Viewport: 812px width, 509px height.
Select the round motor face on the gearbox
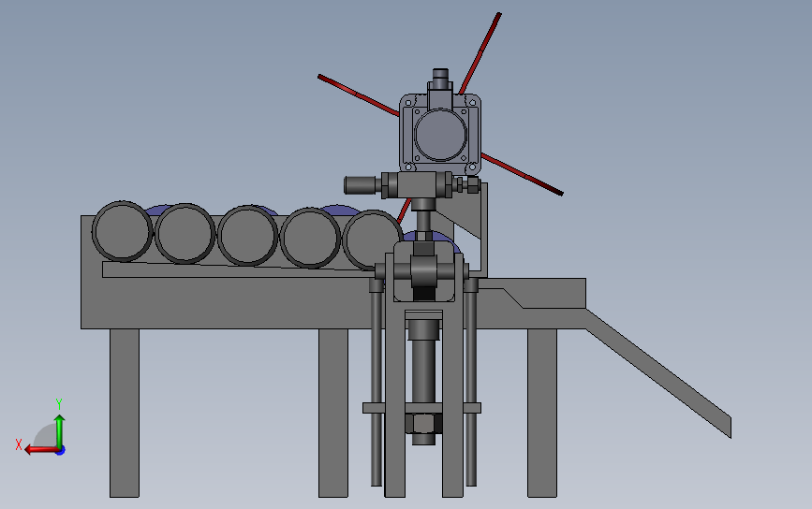click(440, 135)
